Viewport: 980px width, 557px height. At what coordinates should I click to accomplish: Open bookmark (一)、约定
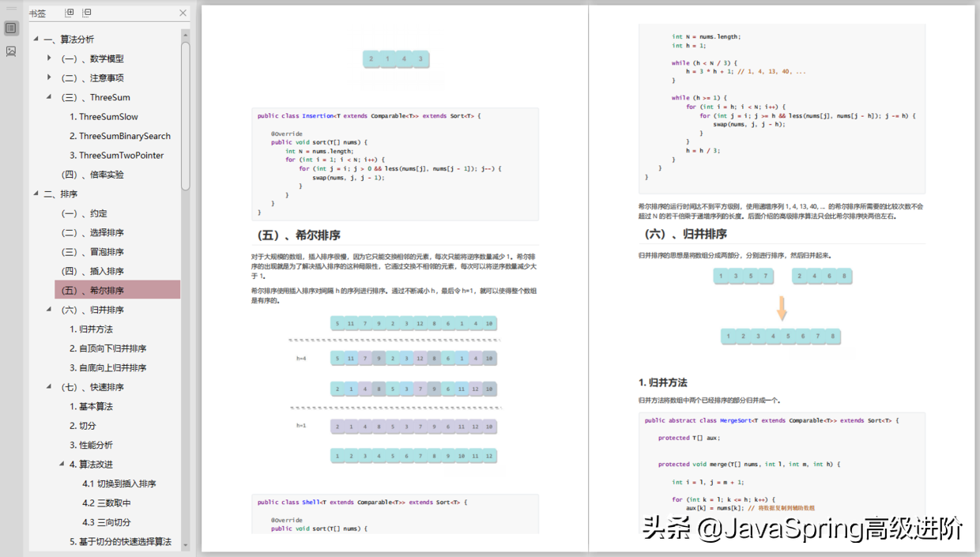84,213
